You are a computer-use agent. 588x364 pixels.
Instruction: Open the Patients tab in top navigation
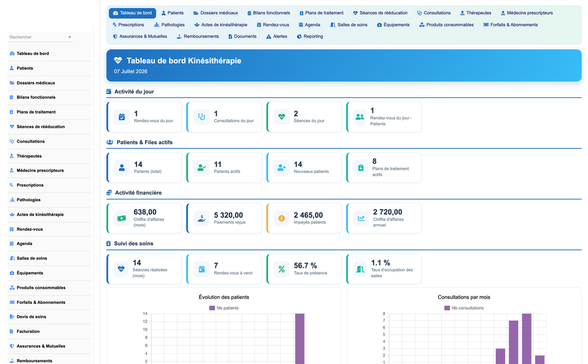(x=172, y=13)
